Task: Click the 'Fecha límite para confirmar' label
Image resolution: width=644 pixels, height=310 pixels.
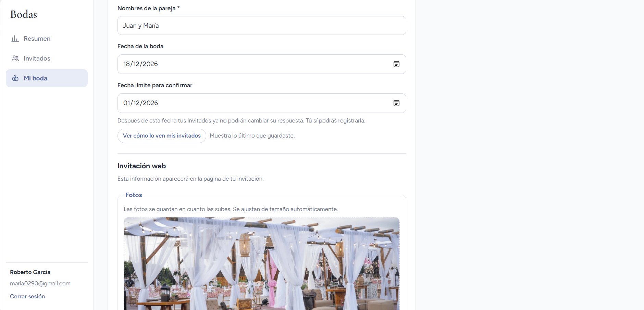Action: 155,85
